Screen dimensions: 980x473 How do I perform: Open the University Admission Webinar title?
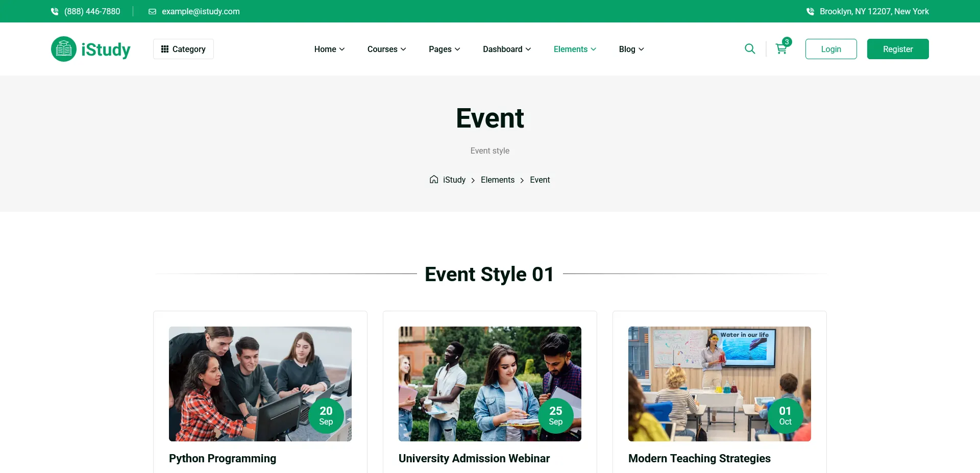coord(474,458)
